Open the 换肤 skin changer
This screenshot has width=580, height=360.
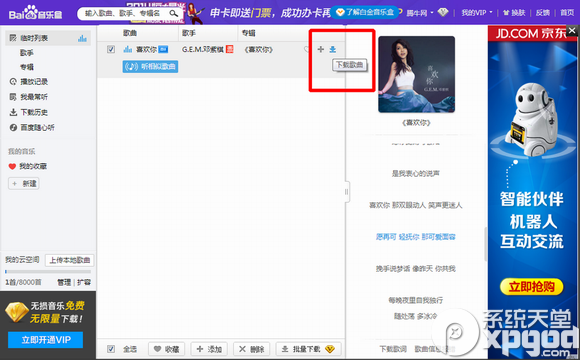[514, 13]
